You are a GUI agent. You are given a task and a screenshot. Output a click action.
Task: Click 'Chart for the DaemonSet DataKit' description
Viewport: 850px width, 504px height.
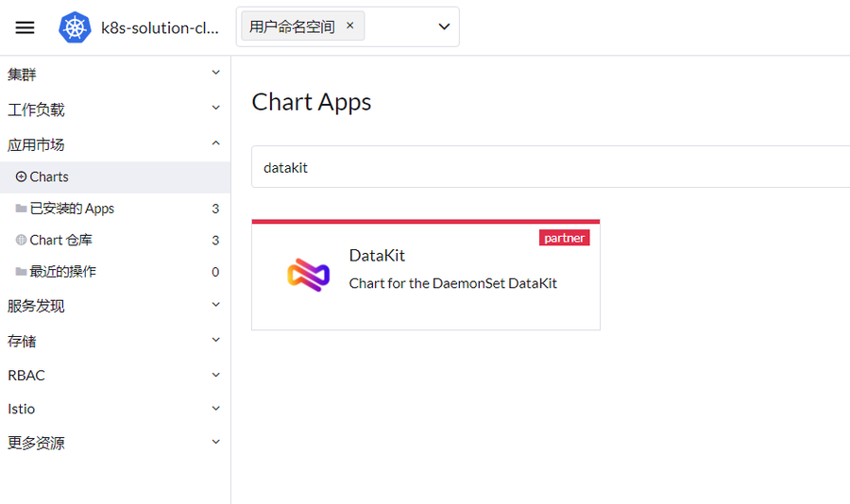pos(452,283)
